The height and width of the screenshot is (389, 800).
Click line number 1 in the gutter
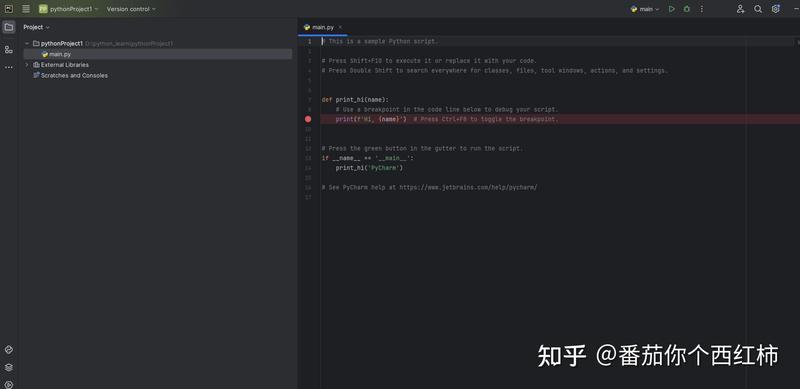309,41
